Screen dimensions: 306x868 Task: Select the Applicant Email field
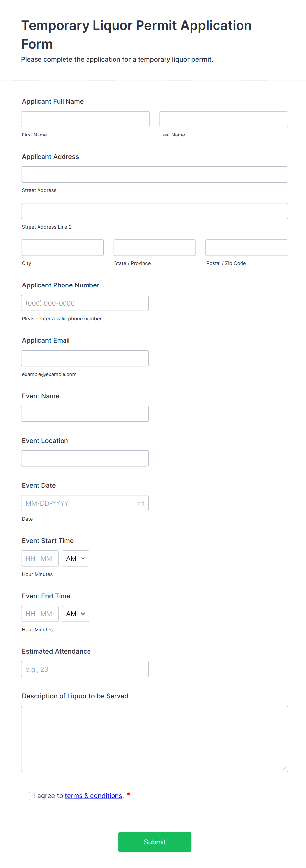click(85, 358)
